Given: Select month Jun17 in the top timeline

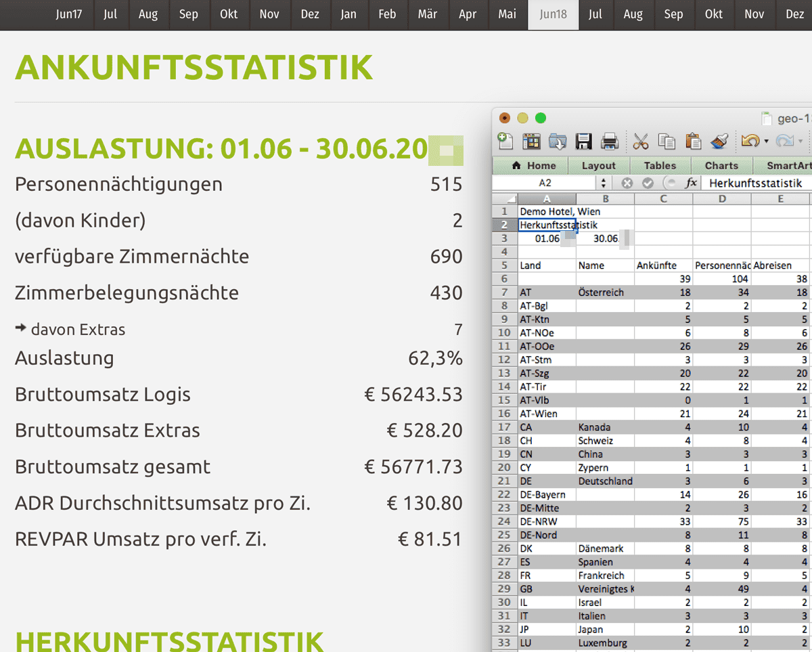Looking at the screenshot, I should [69, 14].
